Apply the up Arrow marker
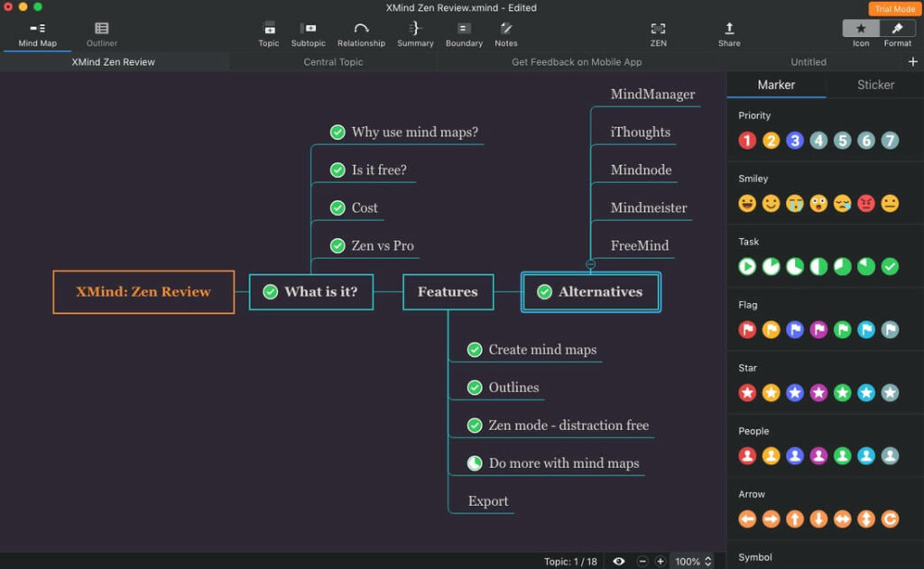This screenshot has height=569, width=924. [x=794, y=519]
